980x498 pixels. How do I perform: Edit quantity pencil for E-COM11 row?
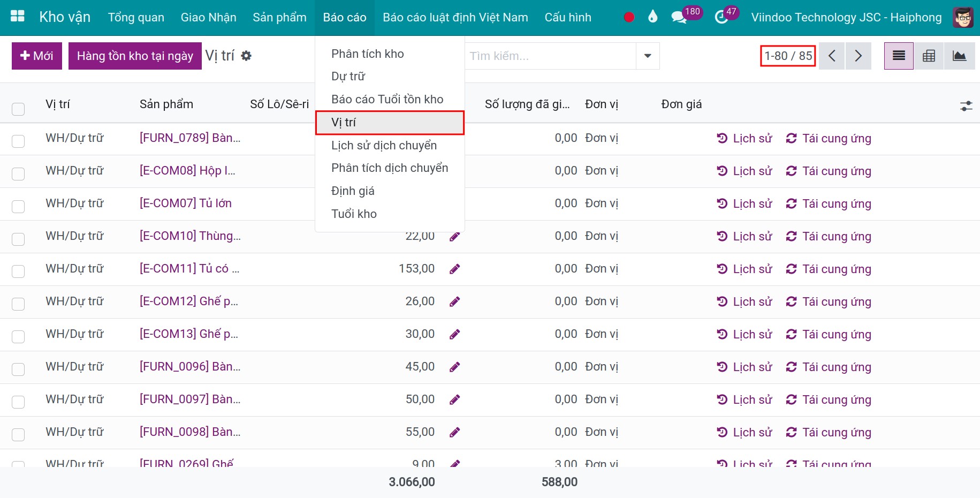(454, 269)
